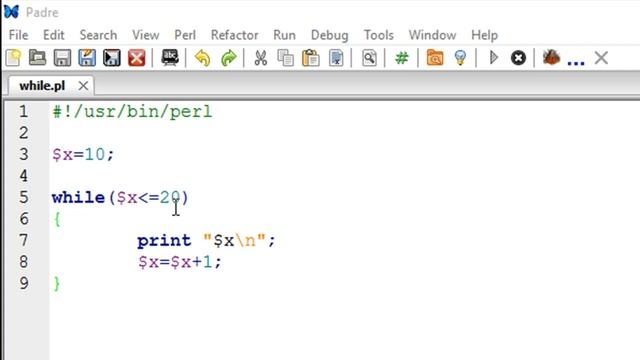
Task: Open the Run menu
Action: (284, 35)
